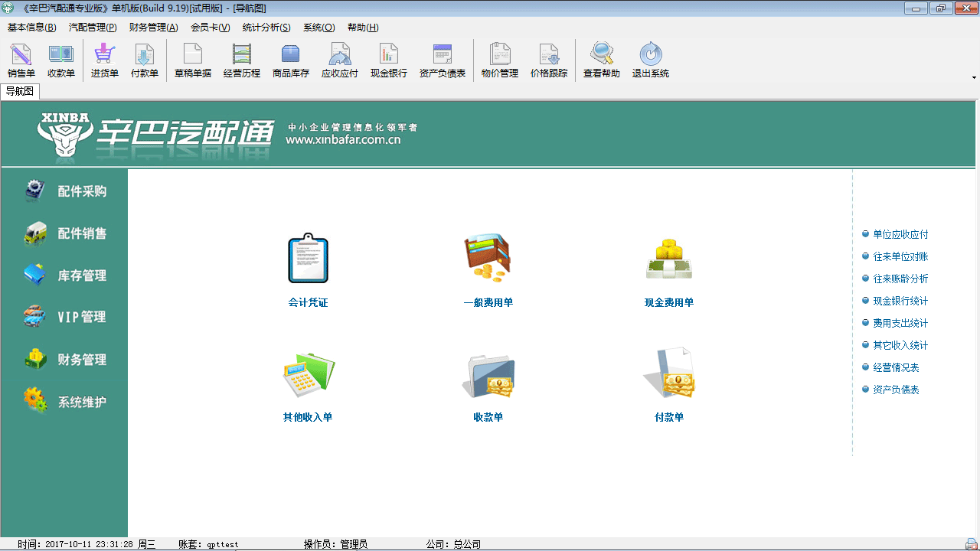The width and height of the screenshot is (980, 551).
Task: Click the 账套: qpttest status entry
Action: [208, 544]
